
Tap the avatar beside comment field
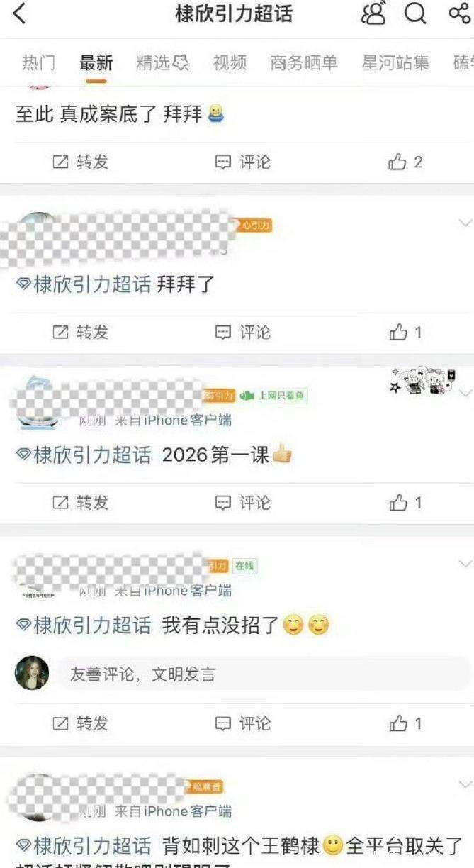click(x=32, y=673)
